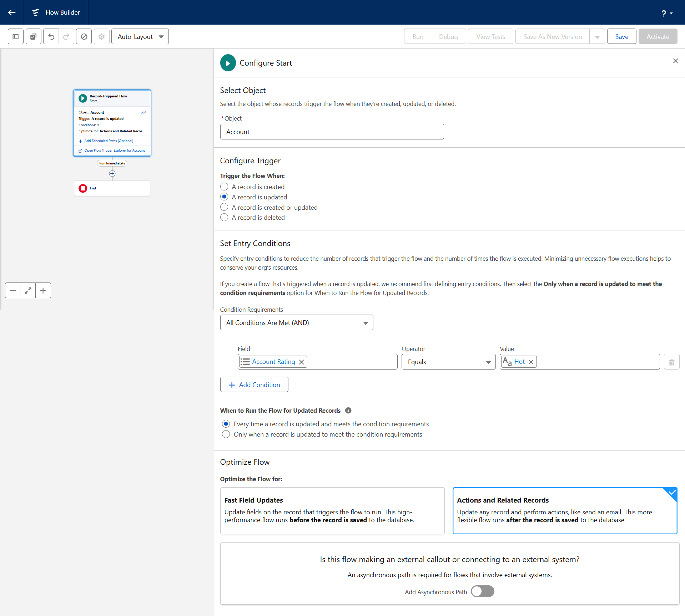
Task: Choose Fast Field Updates optimization card
Action: [332, 510]
